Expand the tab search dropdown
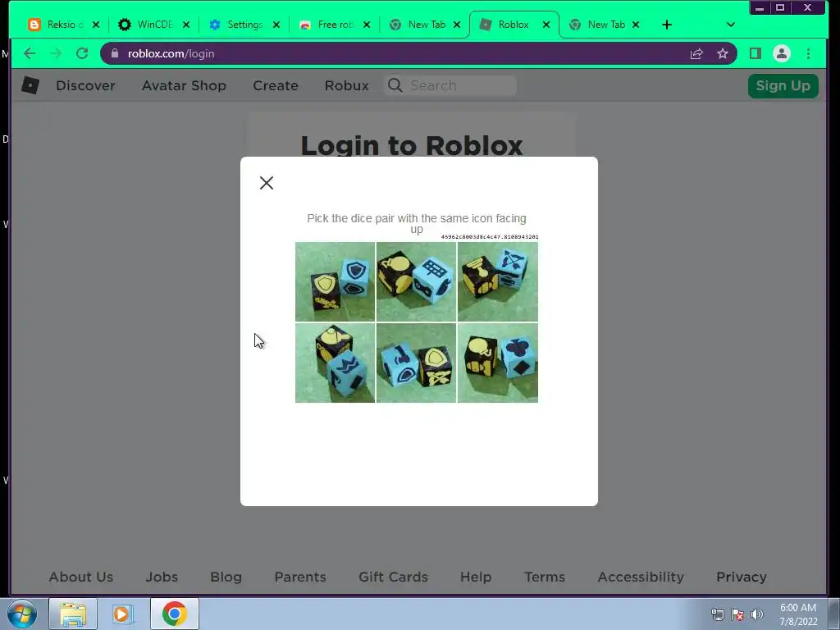 coord(731,25)
